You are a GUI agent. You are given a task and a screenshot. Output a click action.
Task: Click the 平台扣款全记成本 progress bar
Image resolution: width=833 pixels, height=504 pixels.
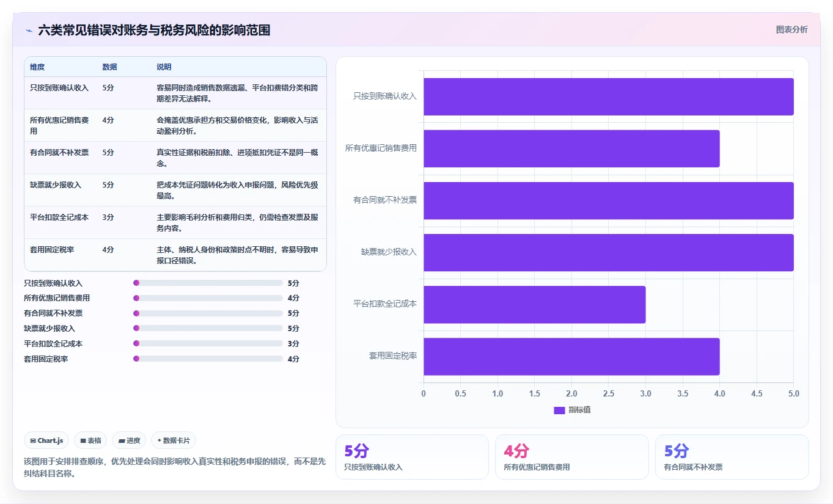208,343
